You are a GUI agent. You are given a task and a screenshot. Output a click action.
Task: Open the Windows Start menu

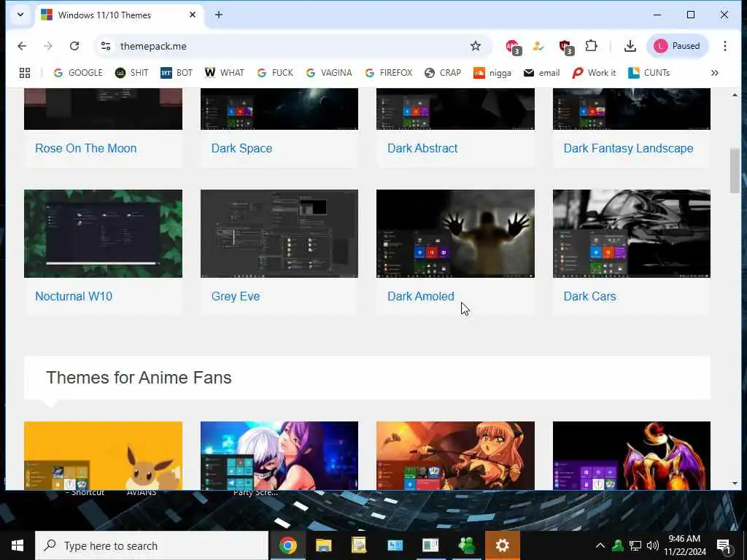coord(18,545)
